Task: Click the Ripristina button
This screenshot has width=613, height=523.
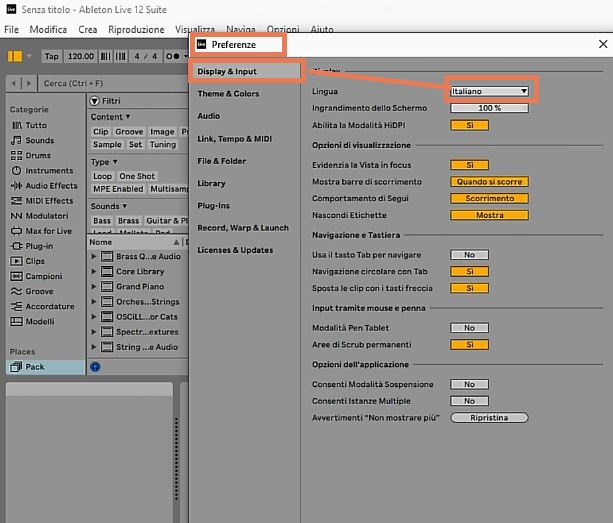Action: tap(489, 417)
